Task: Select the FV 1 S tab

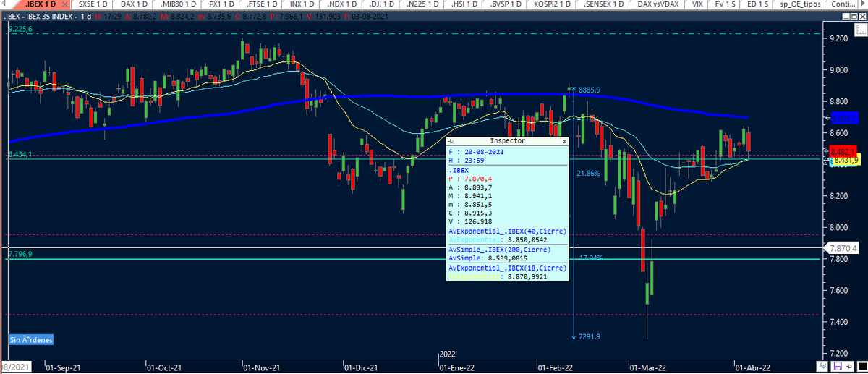Action: pyautogui.click(x=726, y=4)
